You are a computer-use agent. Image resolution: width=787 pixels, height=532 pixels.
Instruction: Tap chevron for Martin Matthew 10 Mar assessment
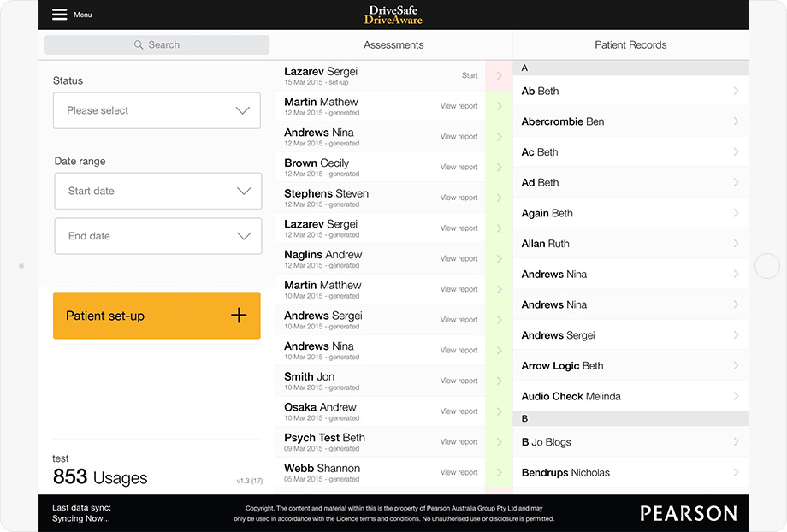tap(499, 290)
